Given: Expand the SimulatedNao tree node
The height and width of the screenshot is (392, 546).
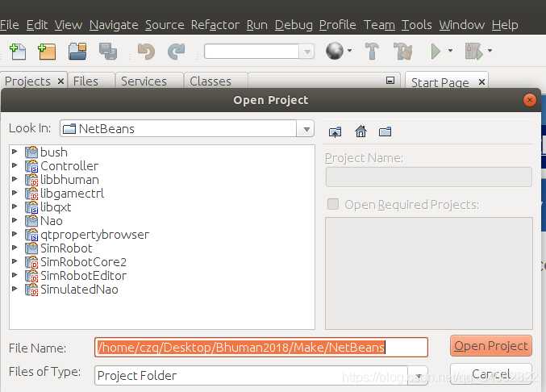Looking at the screenshot, I should pos(15,289).
